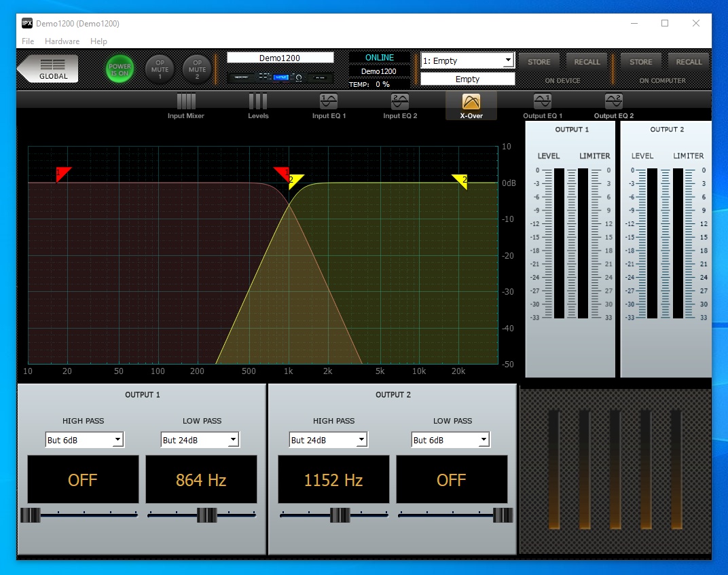Open the Levels panel

click(257, 105)
